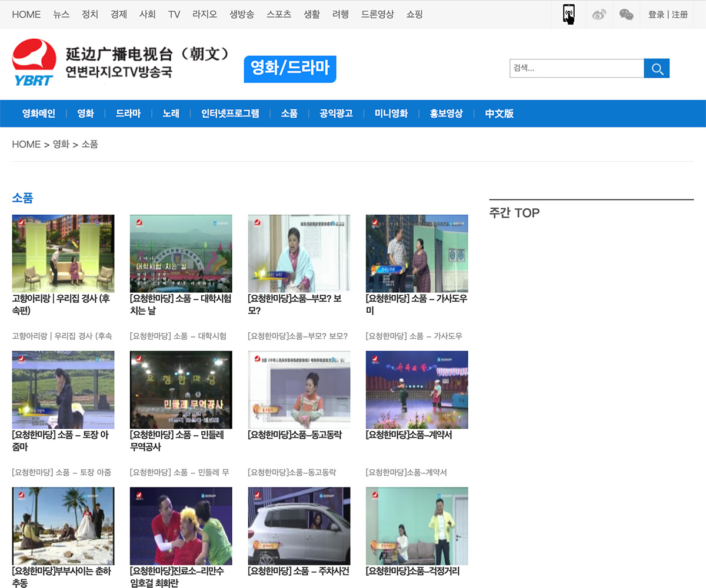
Task: Click the mobile app icon in top bar
Action: click(568, 14)
